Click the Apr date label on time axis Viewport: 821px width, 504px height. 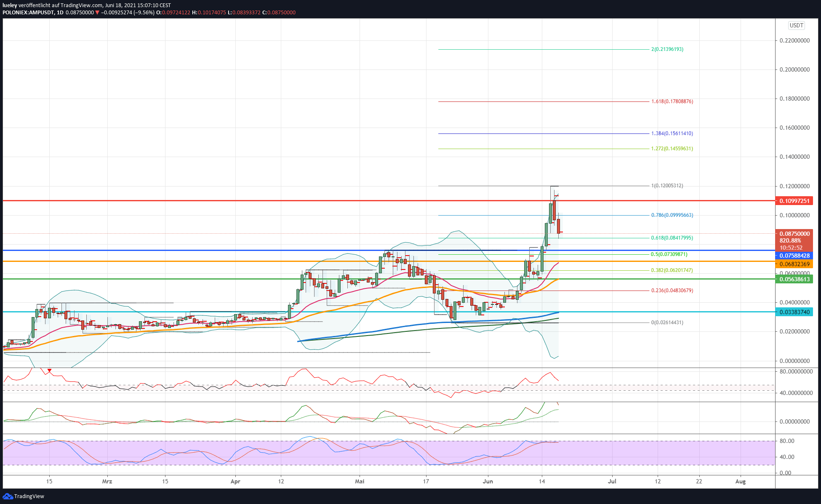pyautogui.click(x=235, y=481)
